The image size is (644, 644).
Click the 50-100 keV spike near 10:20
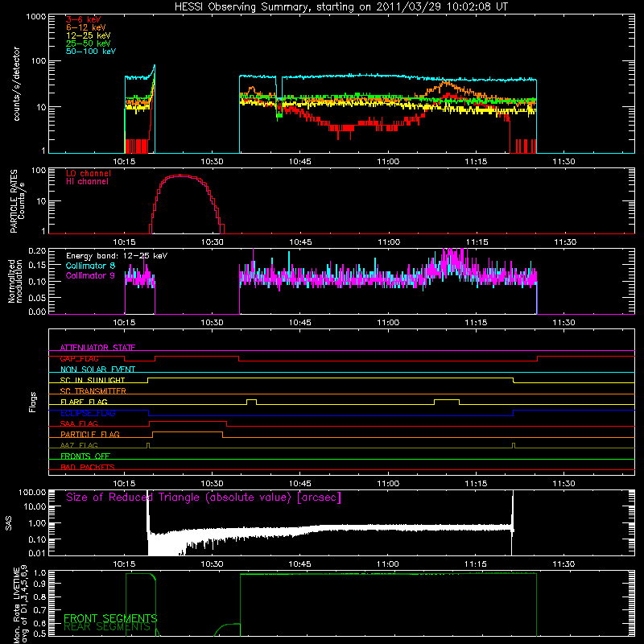pyautogui.click(x=154, y=67)
